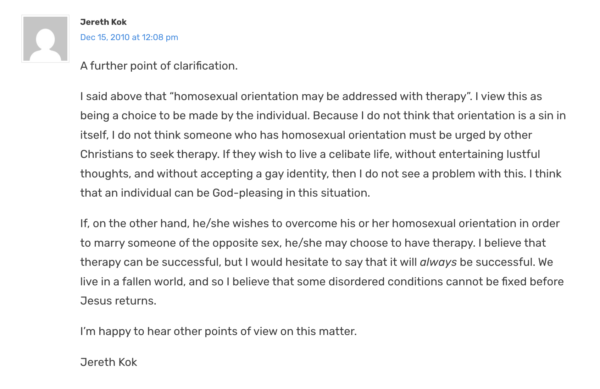Click the bold author name Jereth Kok
The image size is (600, 389).
point(103,22)
